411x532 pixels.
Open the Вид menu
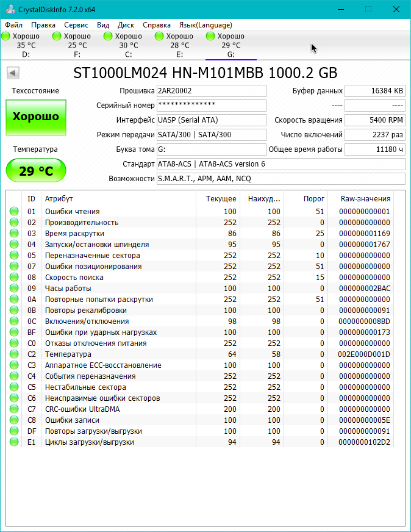point(102,25)
